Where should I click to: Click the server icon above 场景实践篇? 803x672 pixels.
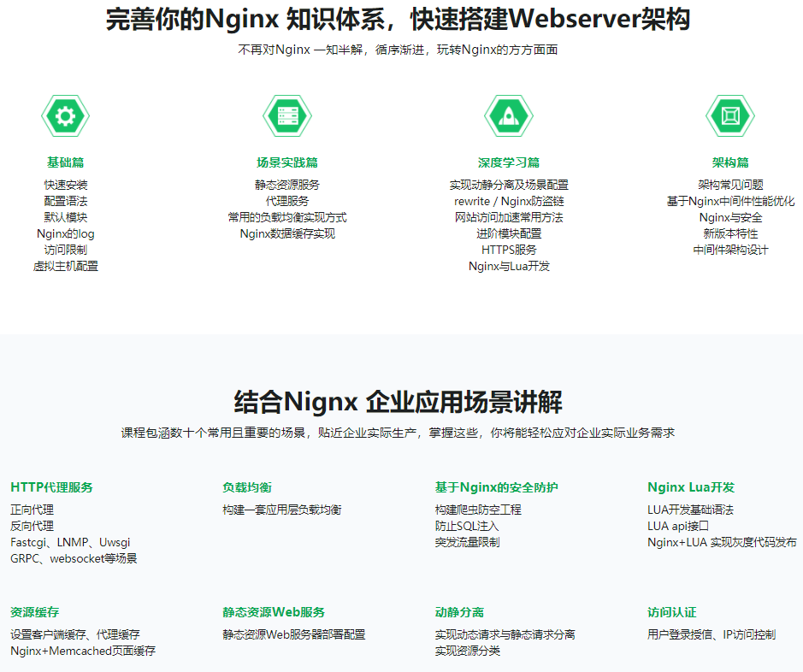tap(287, 115)
